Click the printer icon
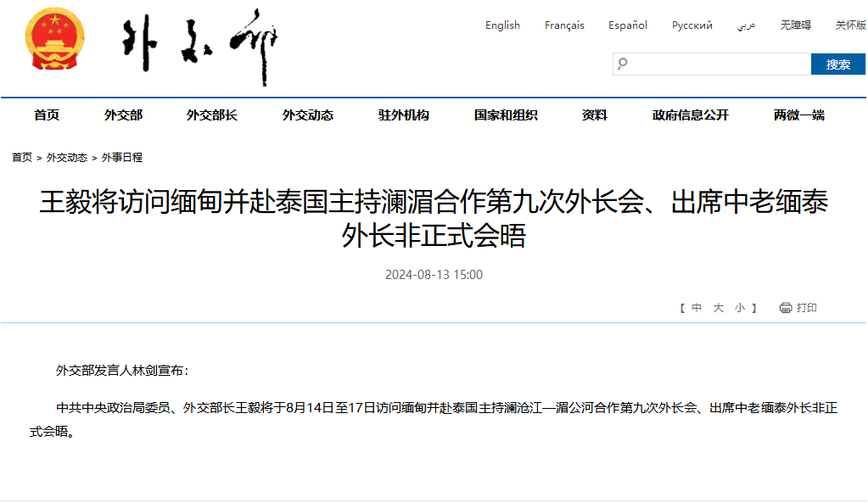 tap(786, 308)
